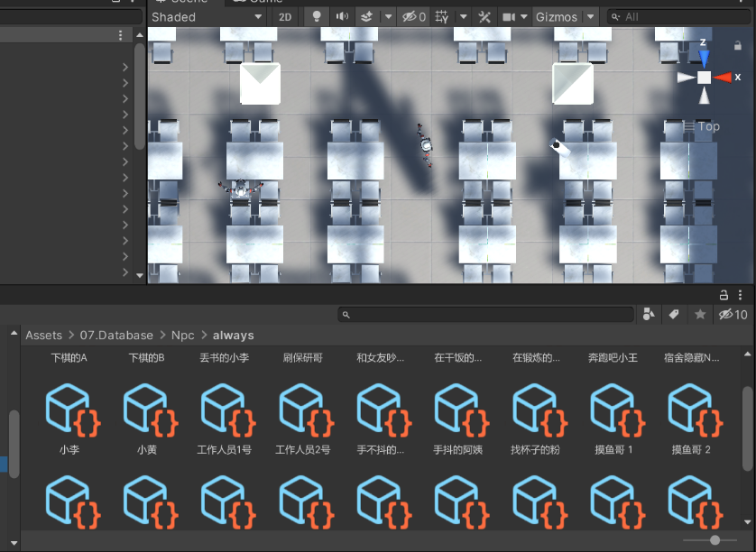Image resolution: width=756 pixels, height=552 pixels.
Task: Click the Project grid scrollbar down arrow
Action: tap(748, 521)
